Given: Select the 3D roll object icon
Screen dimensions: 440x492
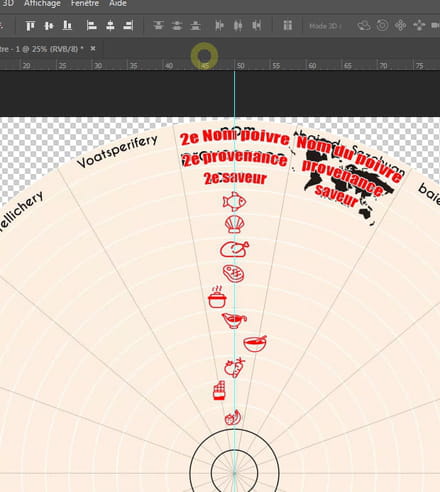Looking at the screenshot, I should click(x=382, y=26).
